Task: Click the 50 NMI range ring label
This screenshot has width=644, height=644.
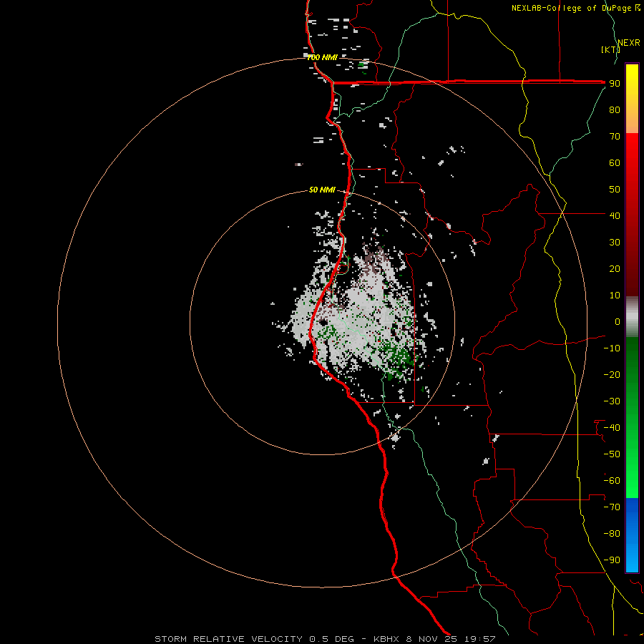Action: pos(323,190)
